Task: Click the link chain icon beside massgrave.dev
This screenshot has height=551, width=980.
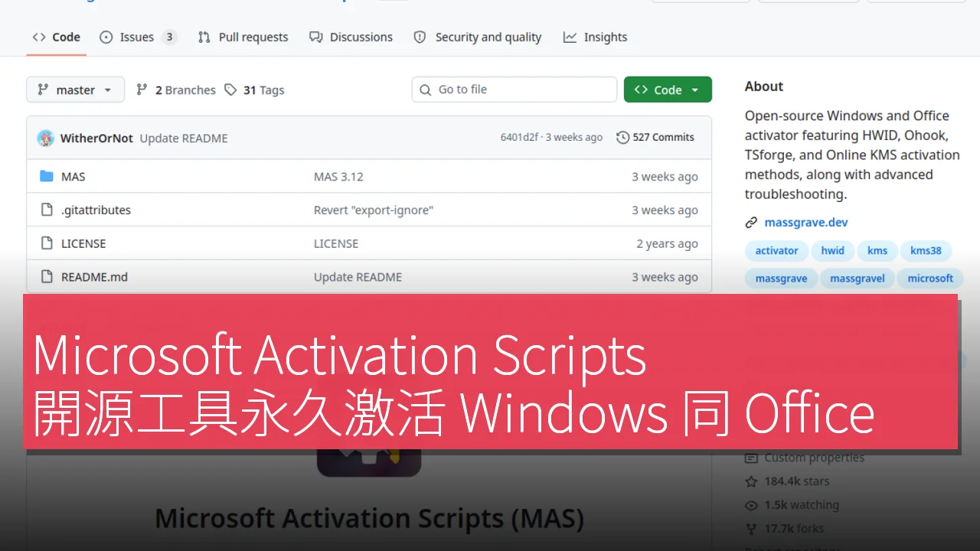Action: [751, 223]
